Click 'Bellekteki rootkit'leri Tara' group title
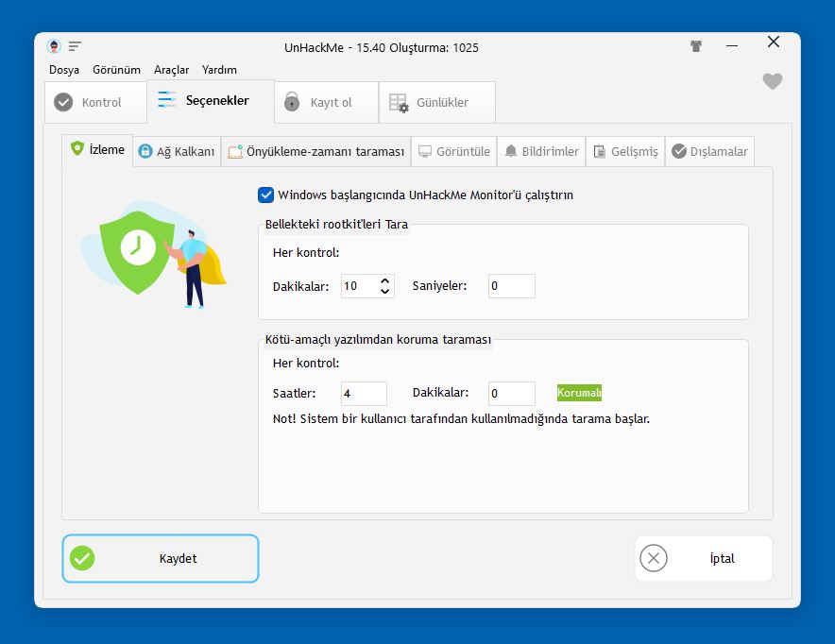 (336, 225)
